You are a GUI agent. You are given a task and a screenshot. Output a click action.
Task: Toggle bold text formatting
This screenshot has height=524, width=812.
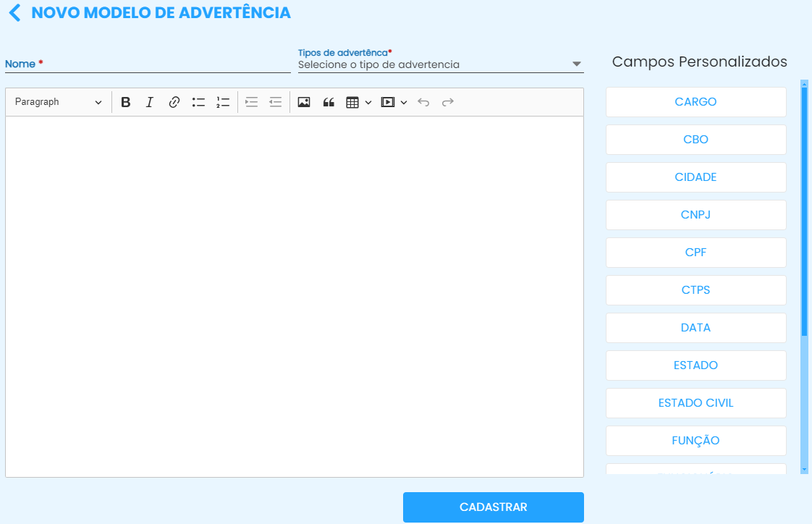coord(125,102)
